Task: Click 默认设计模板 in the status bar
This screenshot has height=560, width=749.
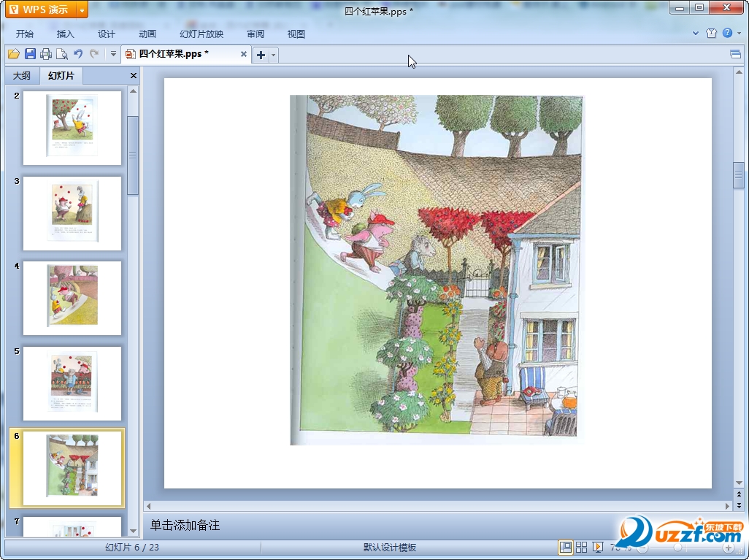Action: pos(390,547)
